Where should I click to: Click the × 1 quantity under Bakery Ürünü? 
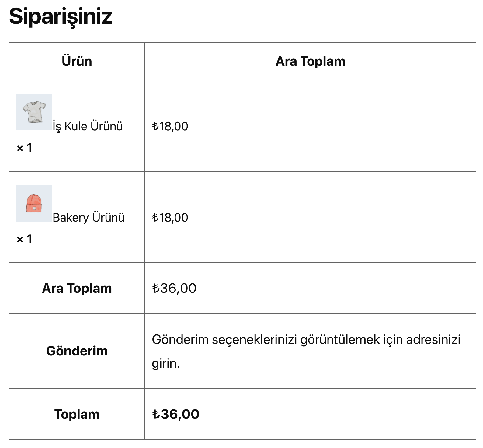click(x=24, y=239)
